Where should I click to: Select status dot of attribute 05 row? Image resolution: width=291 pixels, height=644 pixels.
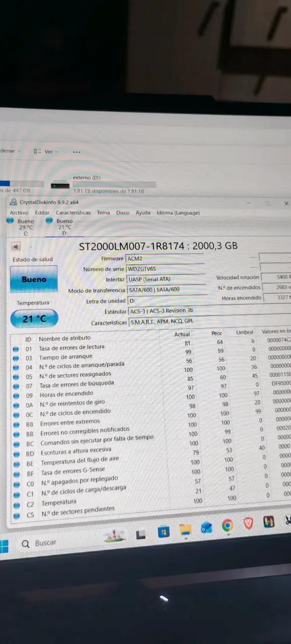point(16,377)
